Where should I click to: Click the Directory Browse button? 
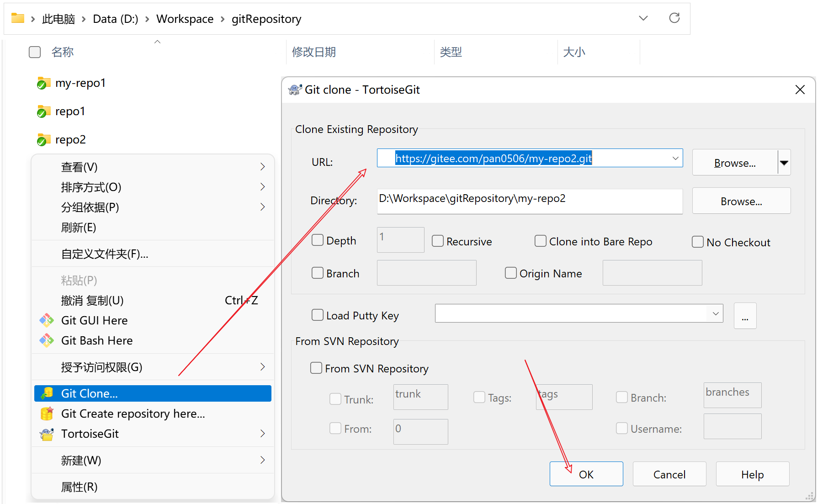(741, 201)
